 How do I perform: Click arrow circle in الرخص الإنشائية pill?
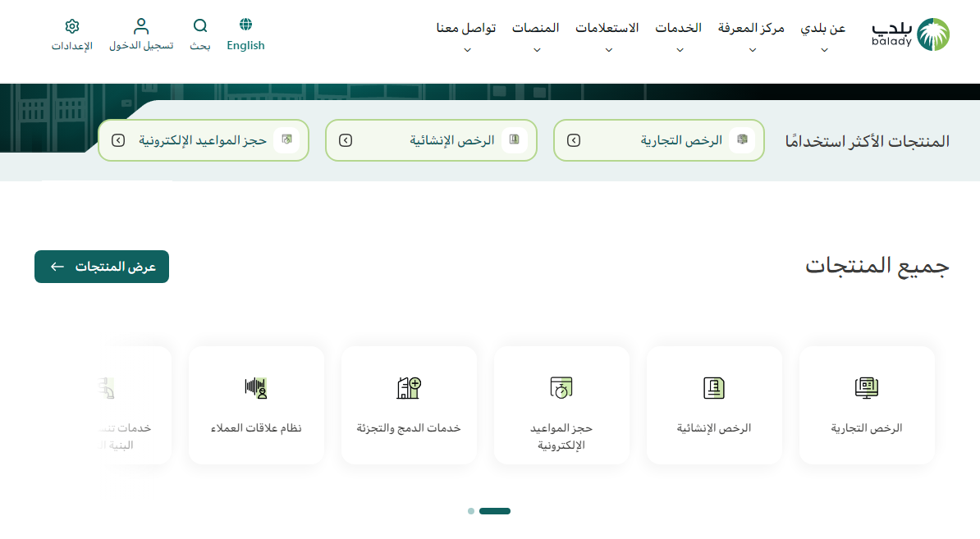click(x=346, y=140)
